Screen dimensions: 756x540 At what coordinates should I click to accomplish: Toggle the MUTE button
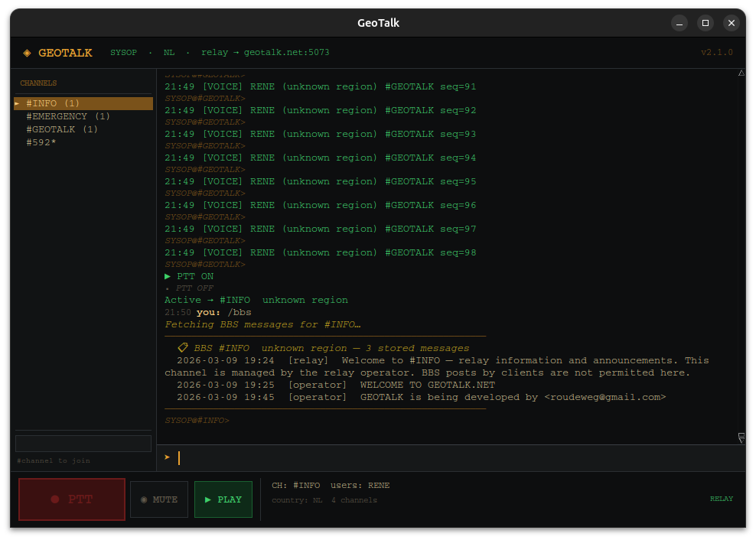pyautogui.click(x=159, y=499)
